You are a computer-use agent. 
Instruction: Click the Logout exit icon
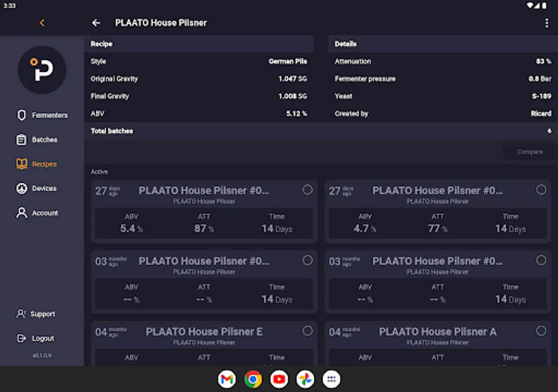(x=21, y=338)
